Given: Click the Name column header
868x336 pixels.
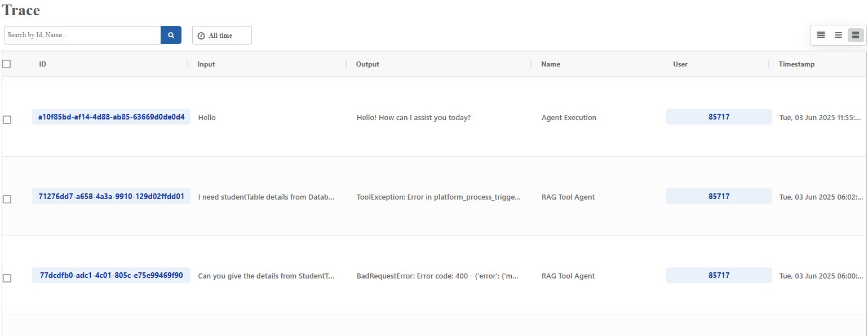Looking at the screenshot, I should point(551,64).
